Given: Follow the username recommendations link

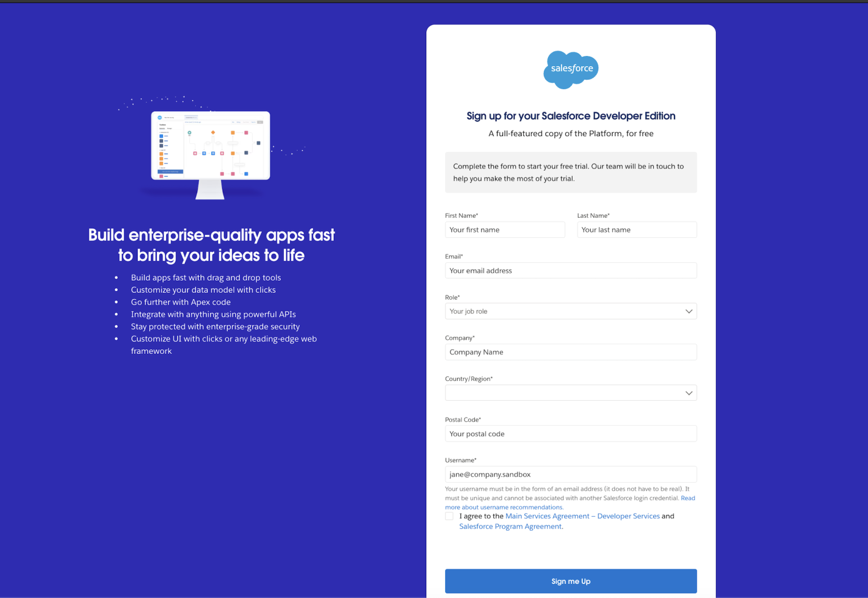Looking at the screenshot, I should 504,507.
